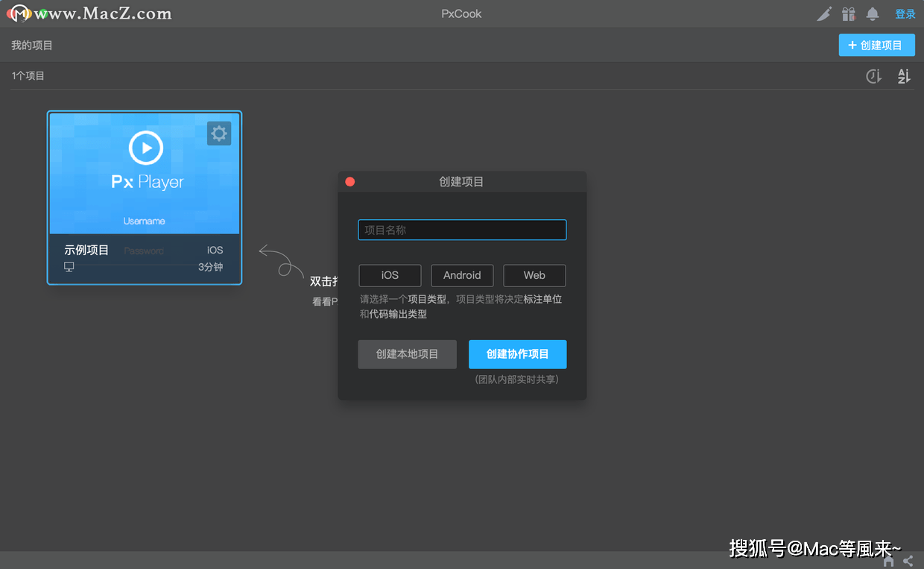Click the share icon at bottom right
Screen dimensions: 924x569
pos(908,560)
